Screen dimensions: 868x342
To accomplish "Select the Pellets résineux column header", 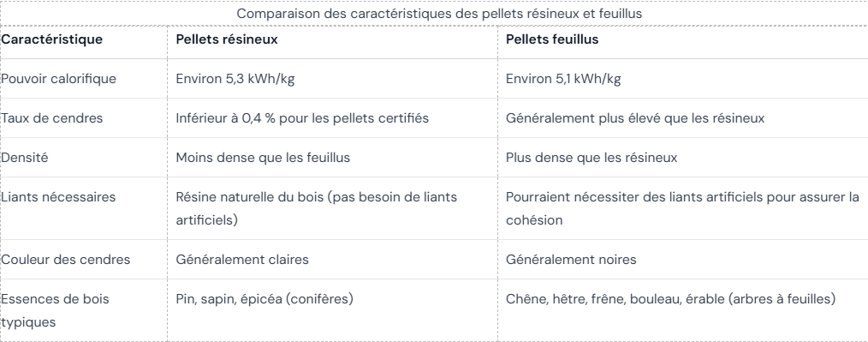I will click(x=333, y=40).
